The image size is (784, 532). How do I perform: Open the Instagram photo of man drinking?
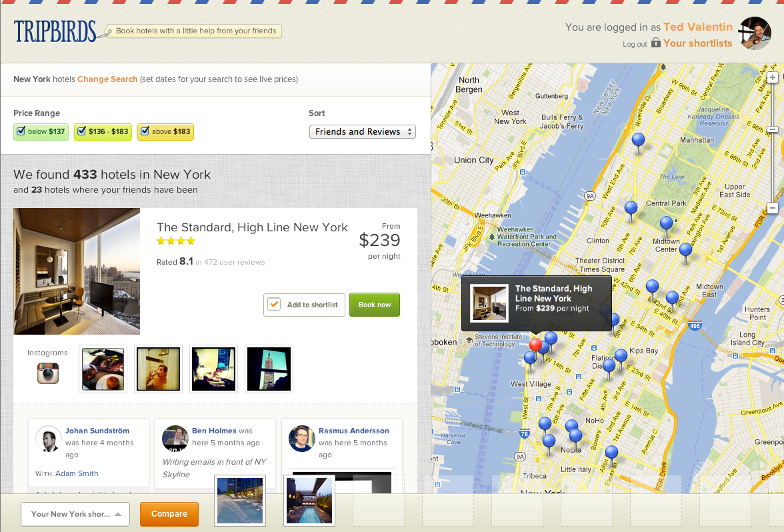pyautogui.click(x=158, y=369)
